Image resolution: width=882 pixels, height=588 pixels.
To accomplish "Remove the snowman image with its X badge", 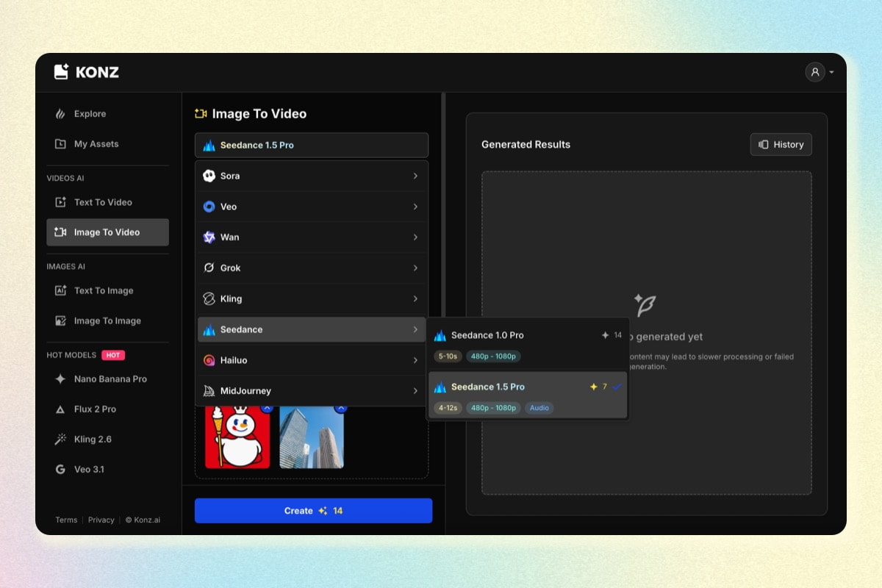I will (x=267, y=407).
